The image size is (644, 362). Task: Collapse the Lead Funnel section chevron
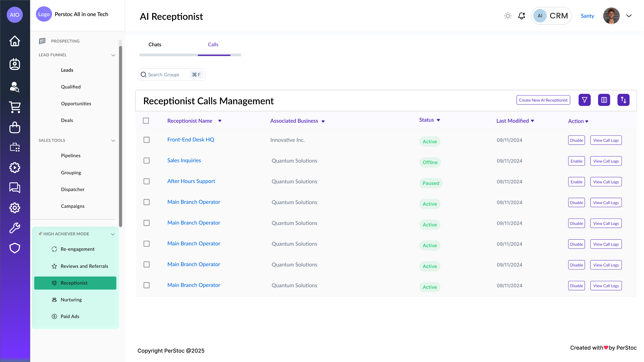click(113, 55)
